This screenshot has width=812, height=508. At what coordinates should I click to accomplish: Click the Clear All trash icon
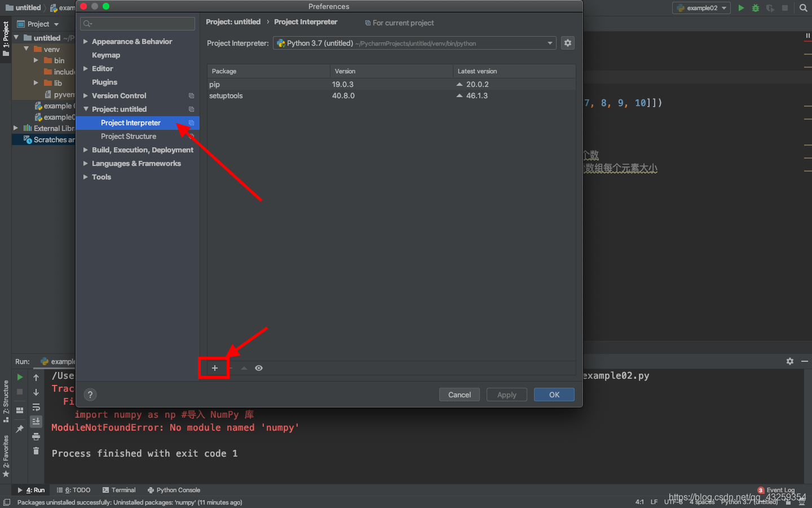[36, 450]
